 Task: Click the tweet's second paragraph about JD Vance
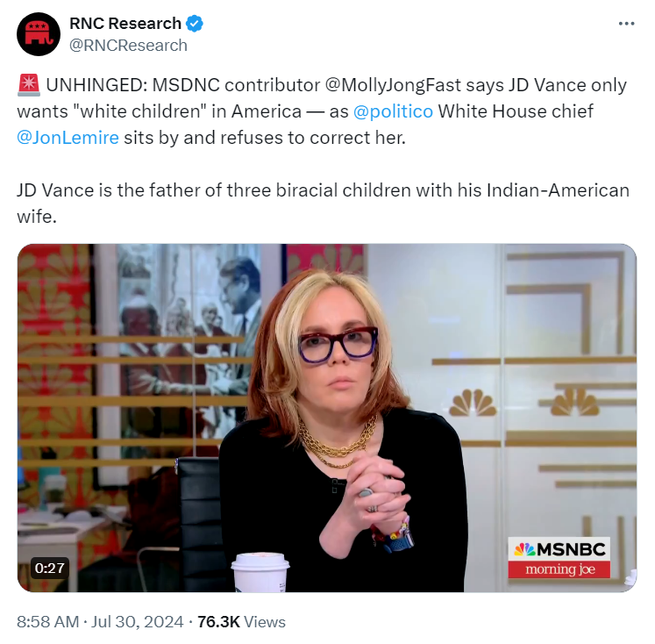(x=323, y=203)
